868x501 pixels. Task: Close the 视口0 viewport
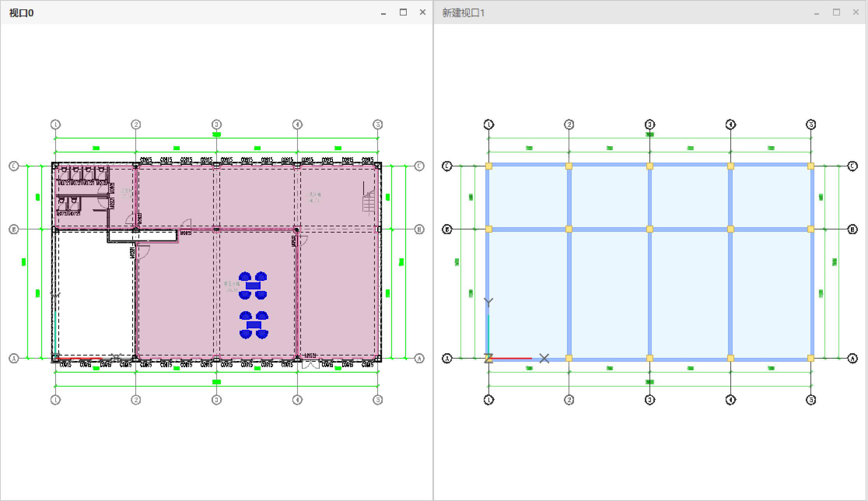[x=423, y=12]
